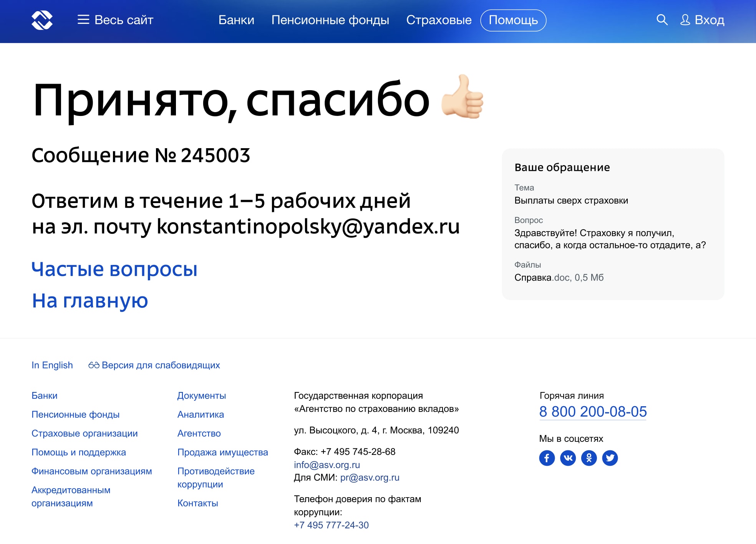Open the 'Частые вопросы' link
The height and width of the screenshot is (544, 756).
pyautogui.click(x=114, y=269)
